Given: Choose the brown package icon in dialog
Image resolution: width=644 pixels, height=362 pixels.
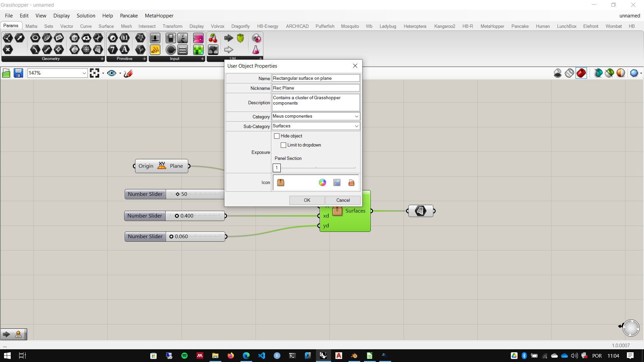Looking at the screenshot, I should coord(281,182).
